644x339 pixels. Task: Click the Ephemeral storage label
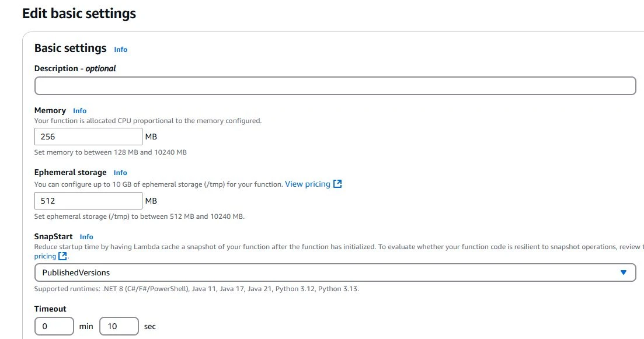[71, 172]
